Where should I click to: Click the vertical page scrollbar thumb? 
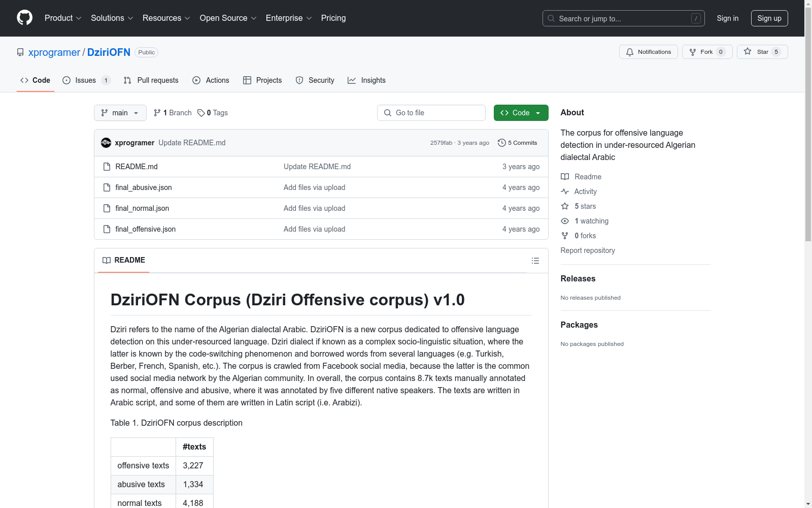(808, 124)
